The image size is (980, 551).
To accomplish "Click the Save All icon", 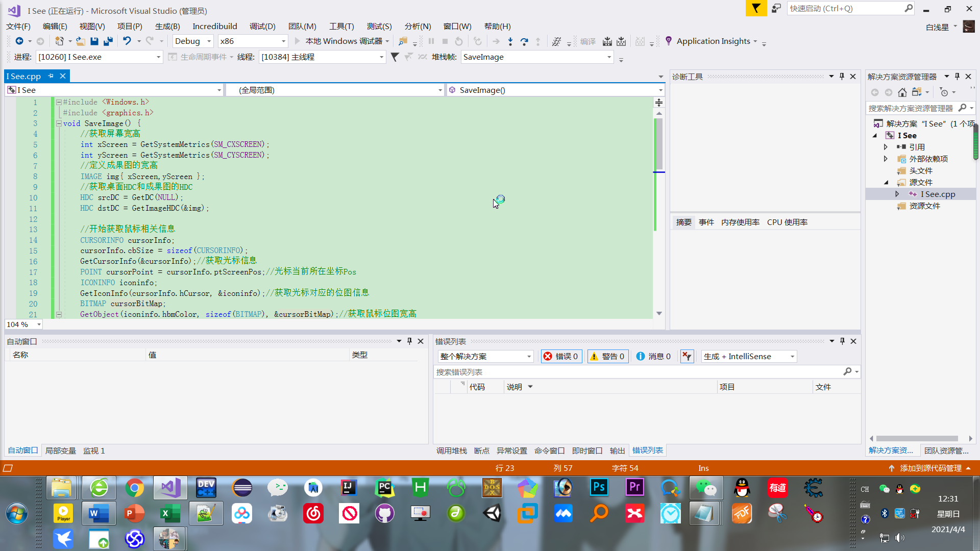I will pyautogui.click(x=108, y=41).
